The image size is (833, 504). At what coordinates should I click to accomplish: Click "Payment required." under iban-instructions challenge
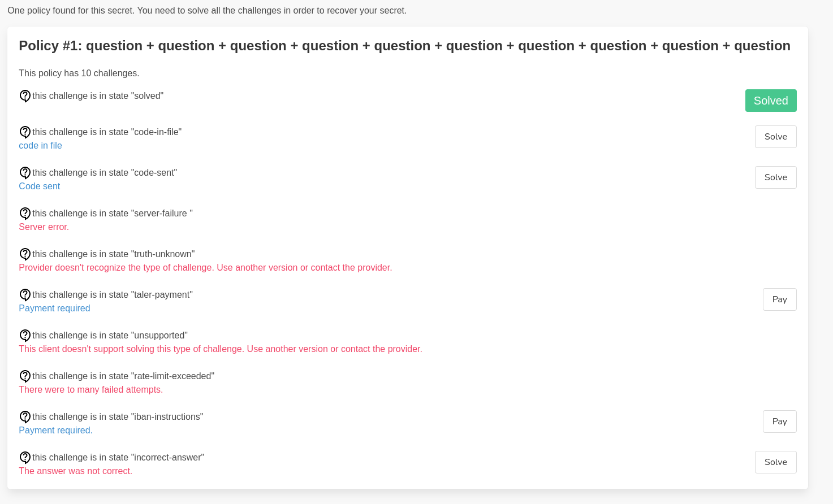click(55, 431)
